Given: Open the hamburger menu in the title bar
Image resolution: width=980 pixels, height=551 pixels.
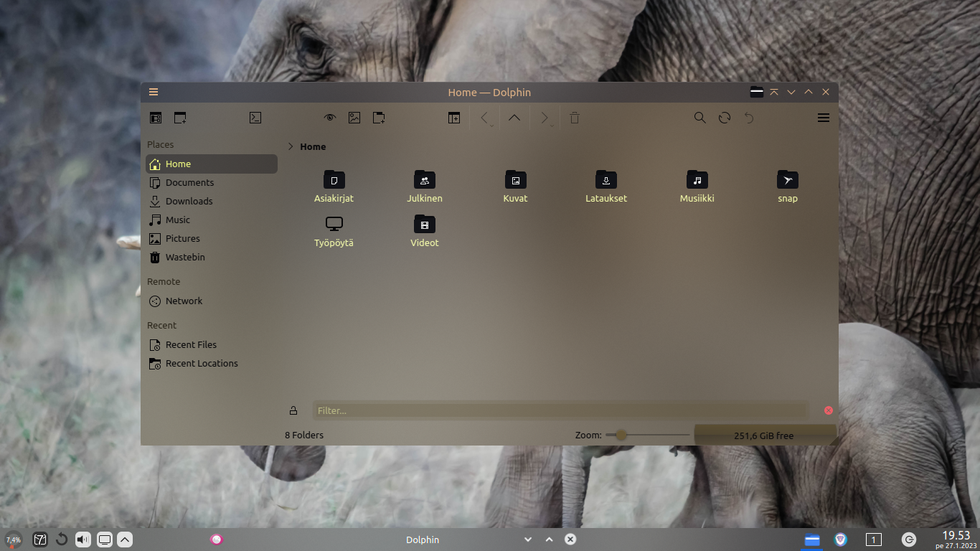Looking at the screenshot, I should (x=154, y=92).
